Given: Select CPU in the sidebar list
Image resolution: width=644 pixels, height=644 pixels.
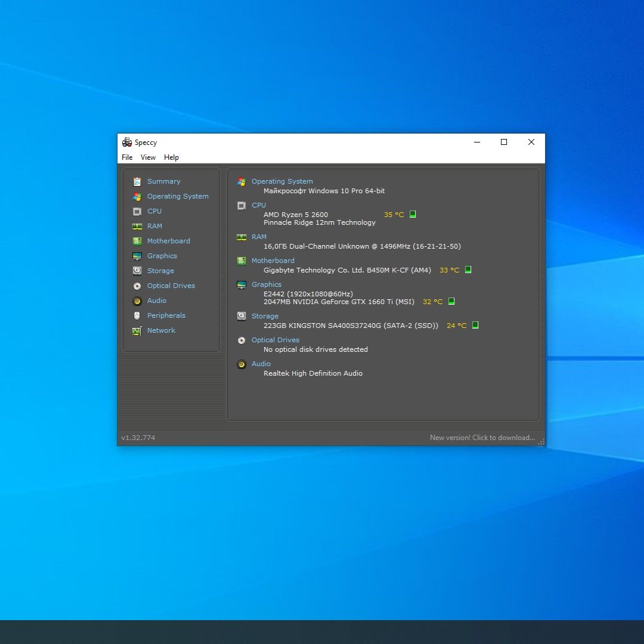Looking at the screenshot, I should pyautogui.click(x=154, y=211).
